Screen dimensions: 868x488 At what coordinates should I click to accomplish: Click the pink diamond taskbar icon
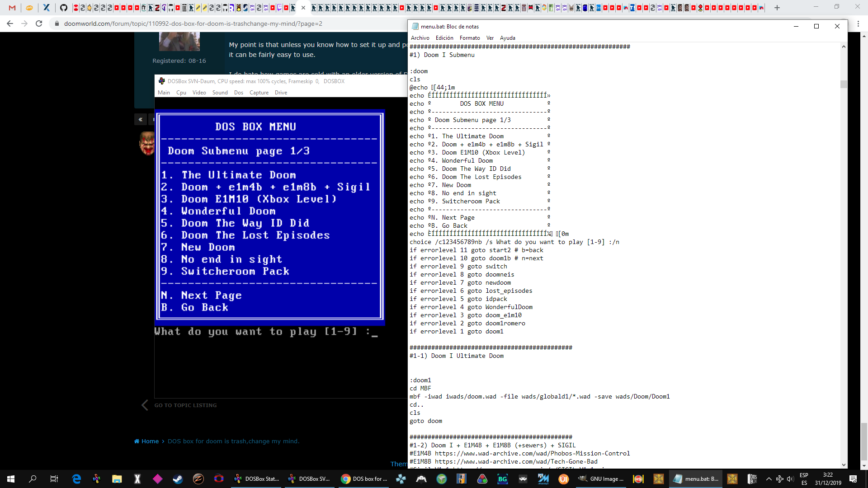tap(157, 479)
